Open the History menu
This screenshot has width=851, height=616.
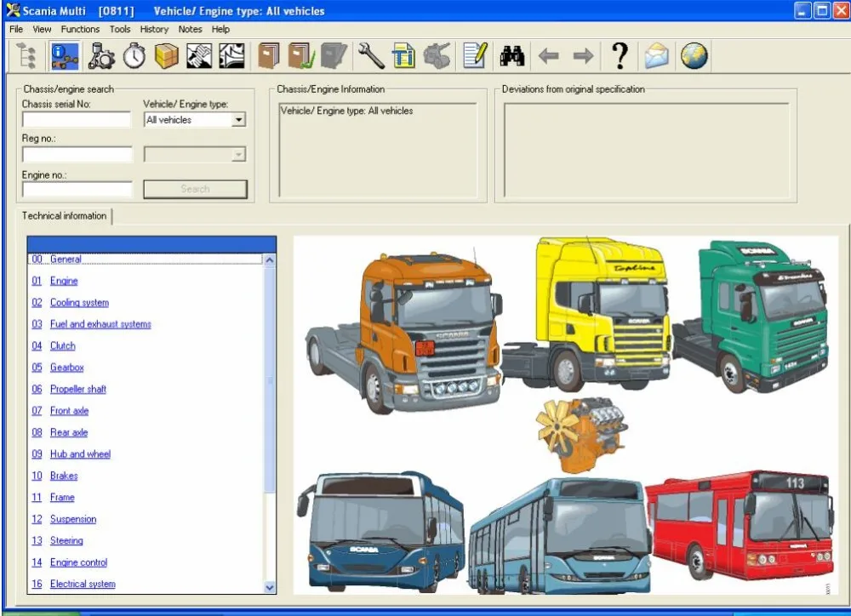[154, 29]
